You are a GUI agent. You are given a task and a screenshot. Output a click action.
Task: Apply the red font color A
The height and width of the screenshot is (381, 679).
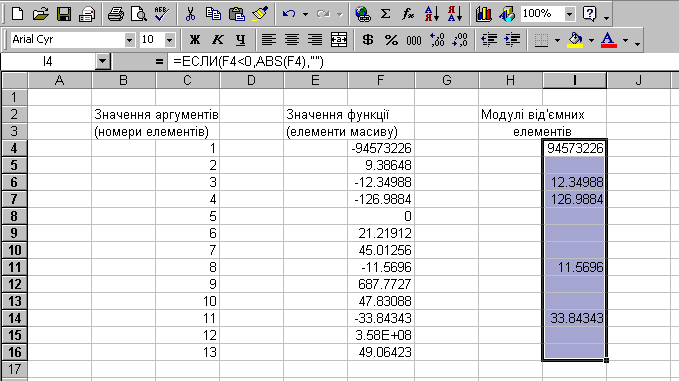(x=609, y=40)
